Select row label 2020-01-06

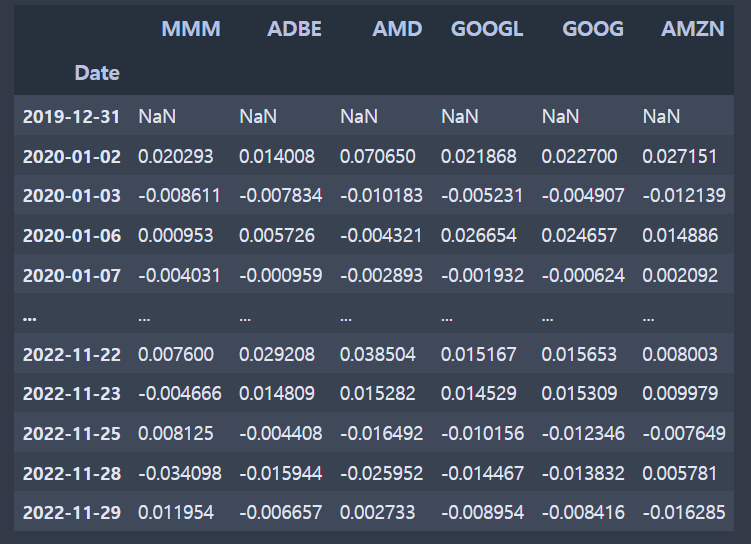(72, 236)
